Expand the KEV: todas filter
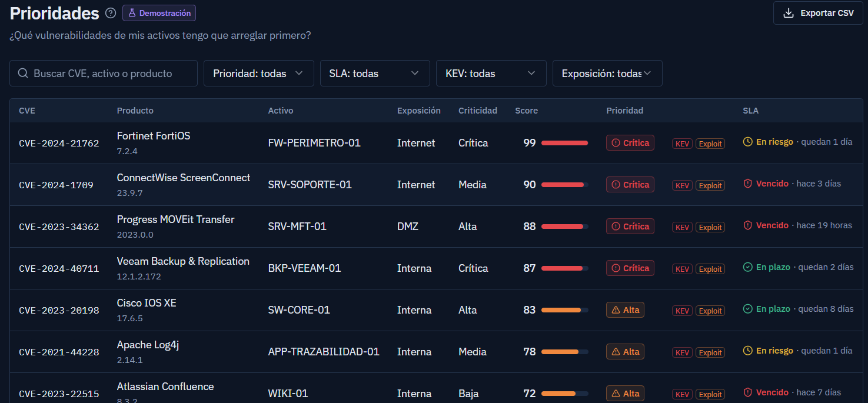Image resolution: width=868 pixels, height=403 pixels. point(491,74)
